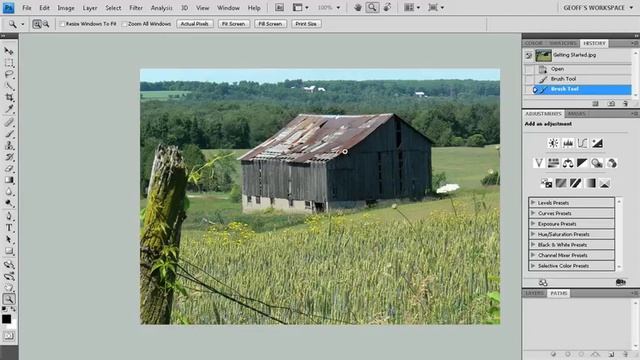Select the Pen tool
The height and width of the screenshot is (360, 640).
pyautogui.click(x=9, y=216)
